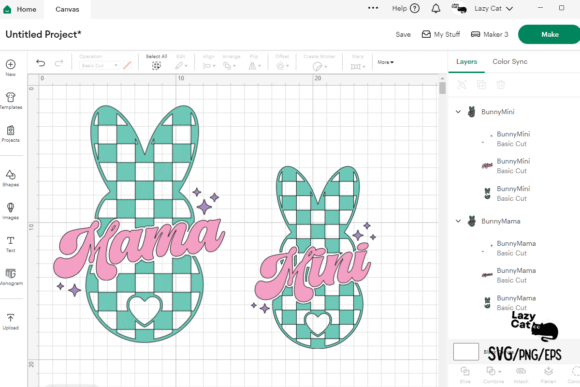Click the blank canvas white swatch
Screen dimensions: 580x387
coord(466,351)
